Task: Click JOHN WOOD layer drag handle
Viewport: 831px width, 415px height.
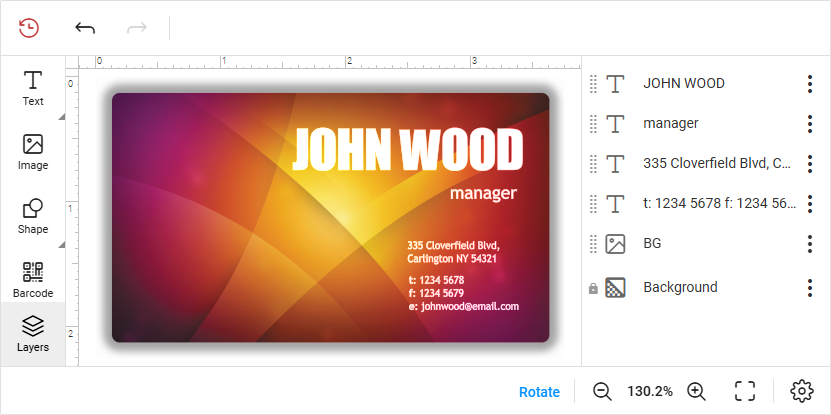Action: pyautogui.click(x=594, y=84)
